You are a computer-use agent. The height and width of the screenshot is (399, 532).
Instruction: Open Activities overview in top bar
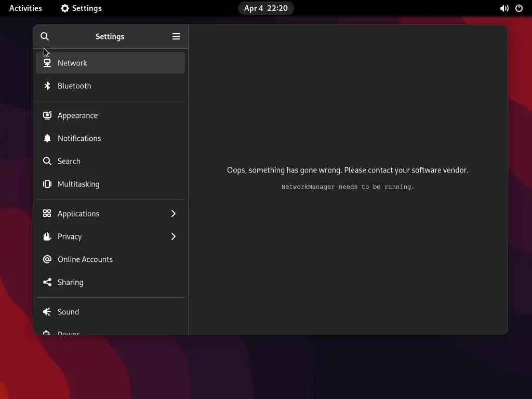[25, 8]
